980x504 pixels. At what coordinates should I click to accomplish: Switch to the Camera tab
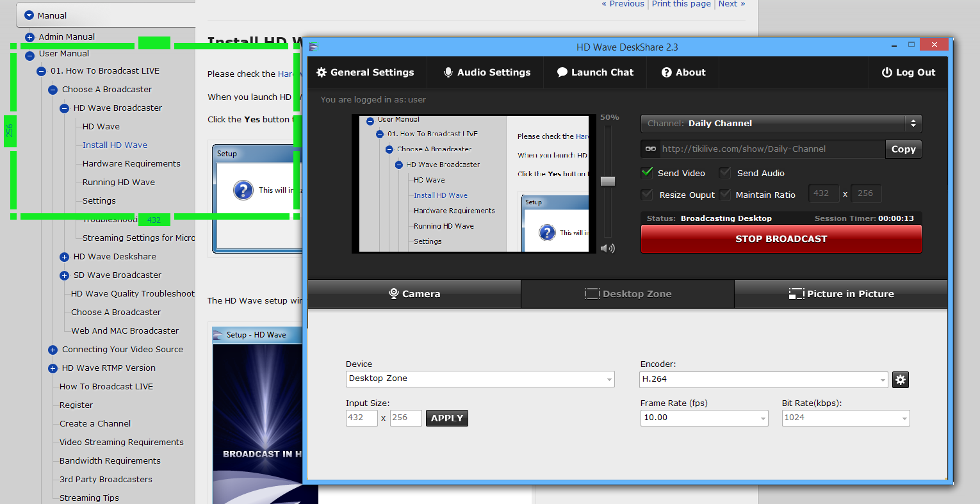pyautogui.click(x=414, y=293)
